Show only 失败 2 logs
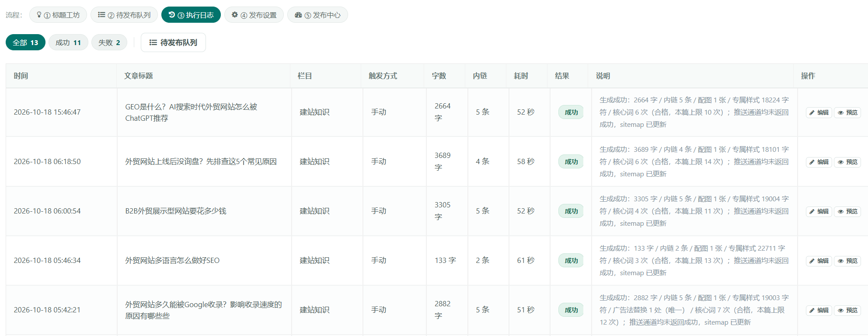The image size is (868, 336). [109, 42]
